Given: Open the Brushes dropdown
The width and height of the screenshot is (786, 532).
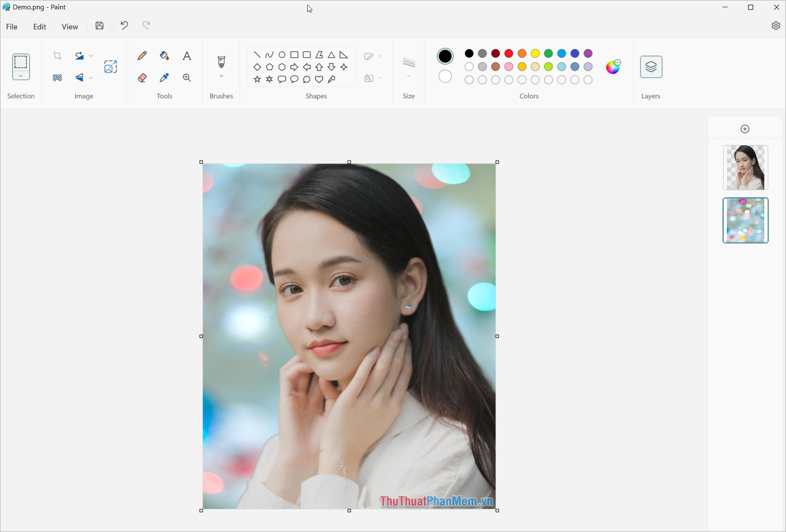Looking at the screenshot, I should (x=221, y=76).
